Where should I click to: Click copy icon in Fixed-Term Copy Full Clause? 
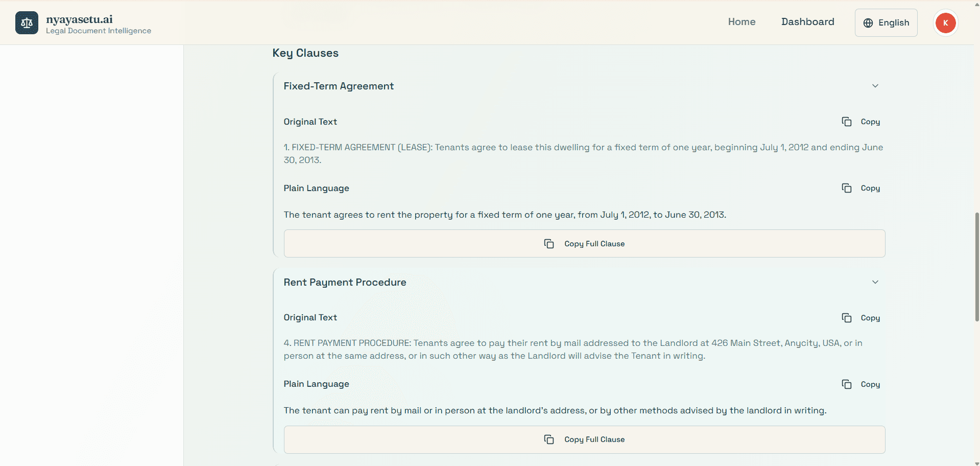[x=549, y=244]
